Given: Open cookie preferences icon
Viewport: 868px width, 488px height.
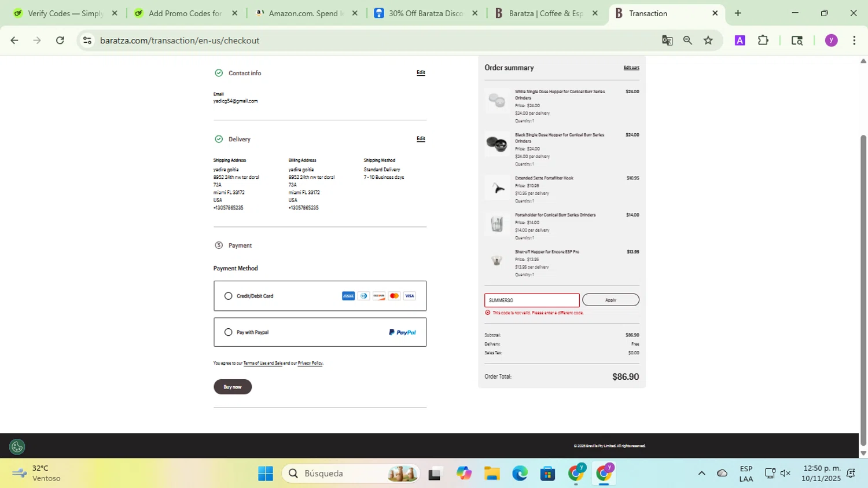Looking at the screenshot, I should [x=17, y=447].
